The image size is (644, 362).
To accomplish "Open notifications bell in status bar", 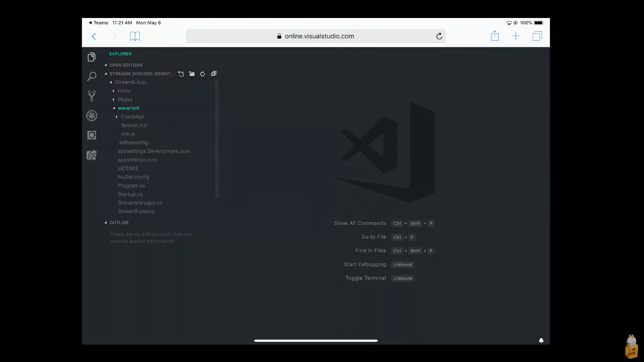I will [541, 340].
